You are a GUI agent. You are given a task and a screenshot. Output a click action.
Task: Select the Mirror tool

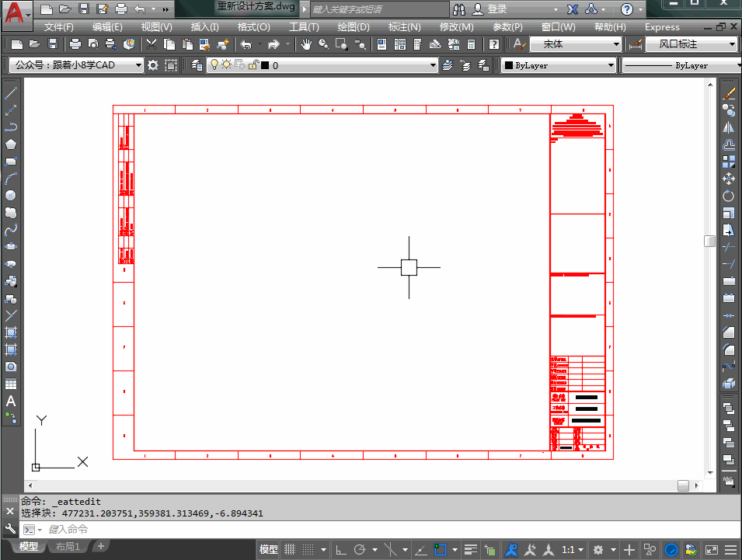tap(729, 127)
